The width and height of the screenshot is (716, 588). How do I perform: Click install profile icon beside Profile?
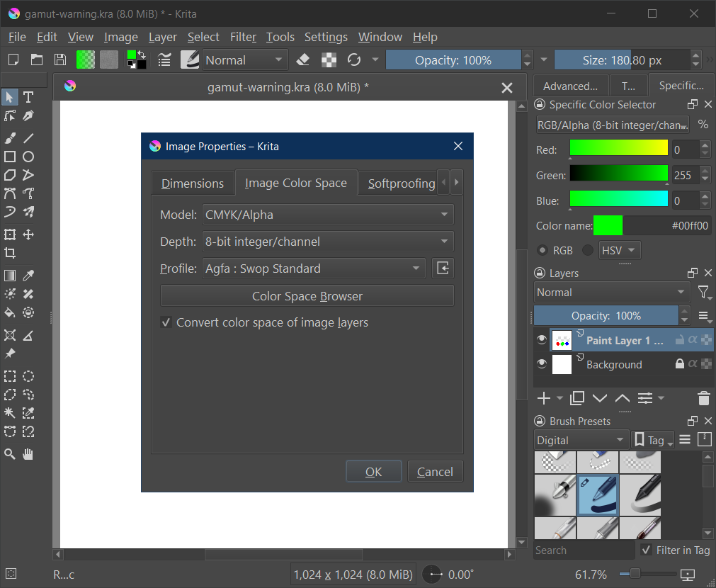tap(443, 268)
